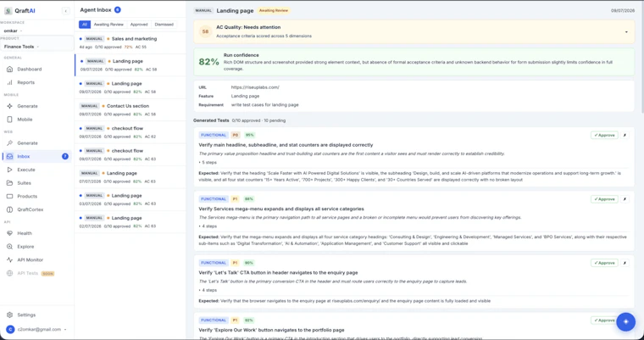Open the Reports menu item
The height and width of the screenshot is (340, 644).
(x=37, y=82)
